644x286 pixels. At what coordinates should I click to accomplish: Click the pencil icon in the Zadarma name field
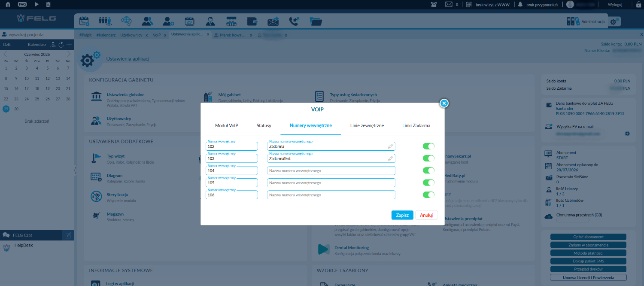(x=390, y=146)
